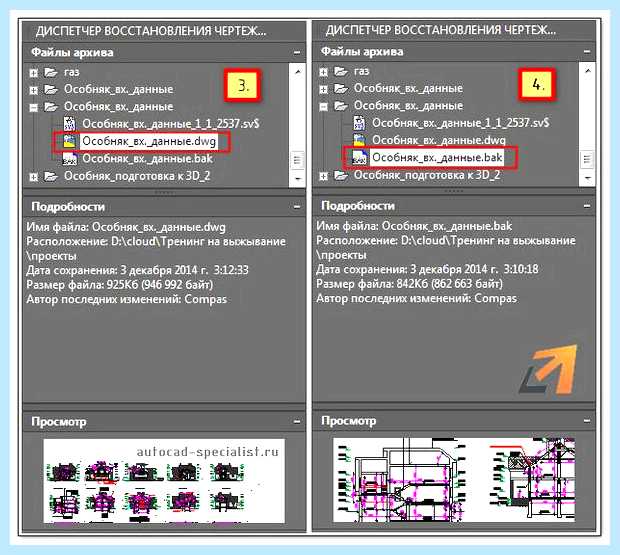Viewport: 620px width, 555px height.
Task: Collapse the Просмотр section in left panel
Action: pos(297,422)
